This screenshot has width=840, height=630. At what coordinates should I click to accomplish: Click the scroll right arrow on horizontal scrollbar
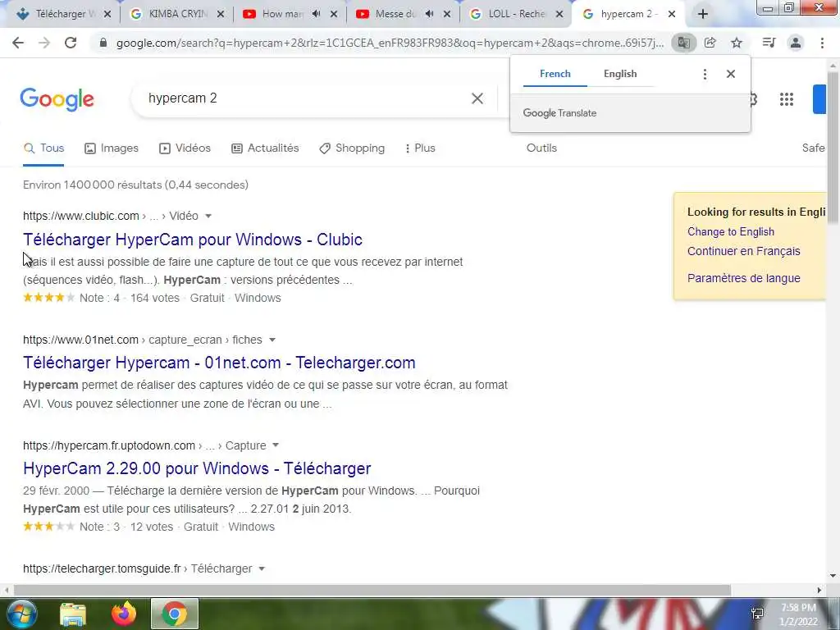pos(819,591)
